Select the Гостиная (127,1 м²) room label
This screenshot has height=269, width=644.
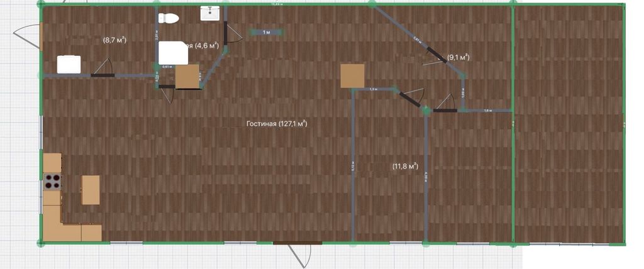click(277, 124)
